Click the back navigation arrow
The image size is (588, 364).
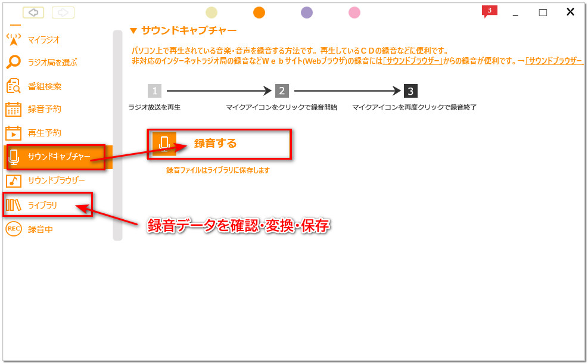(35, 12)
